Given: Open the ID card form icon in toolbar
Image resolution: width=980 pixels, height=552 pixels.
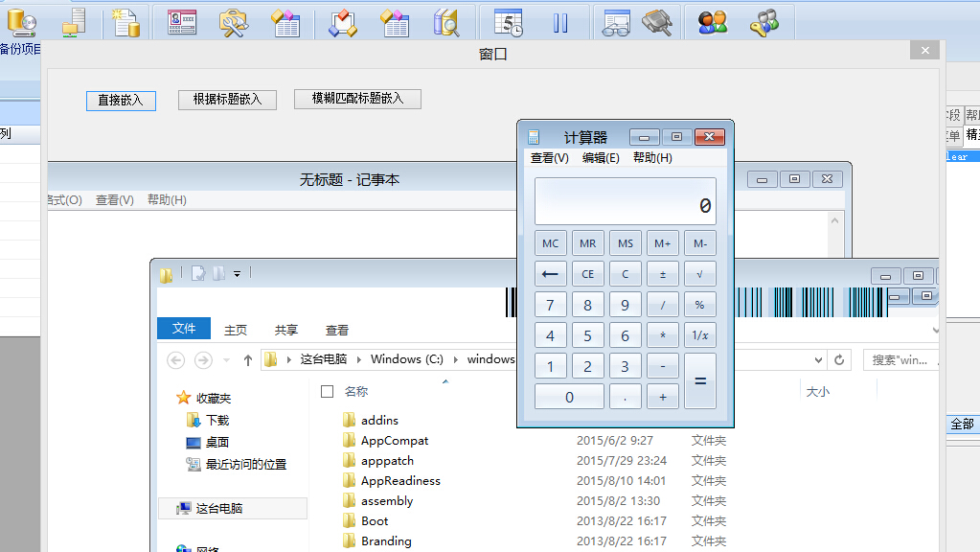Looking at the screenshot, I should click(x=182, y=22).
